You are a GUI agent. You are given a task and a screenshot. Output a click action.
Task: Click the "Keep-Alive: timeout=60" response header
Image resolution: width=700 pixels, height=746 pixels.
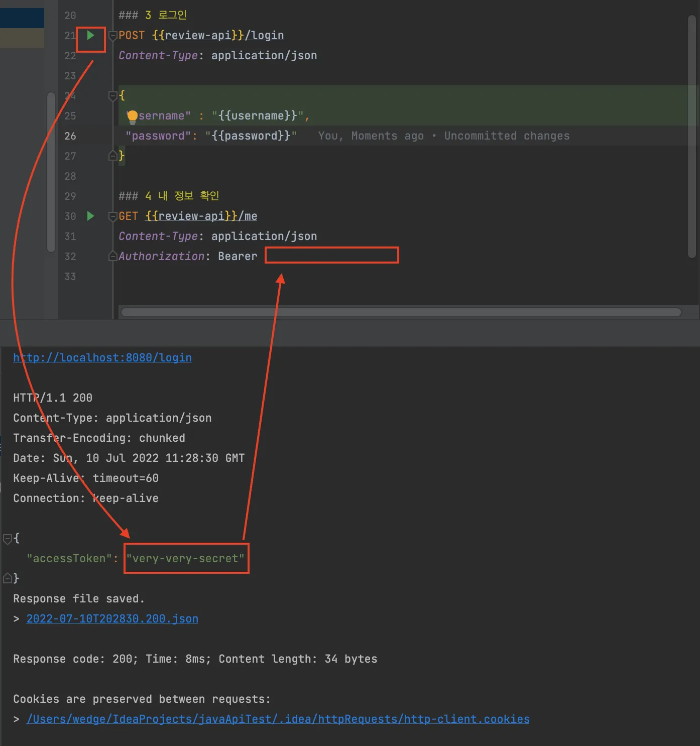pos(86,478)
